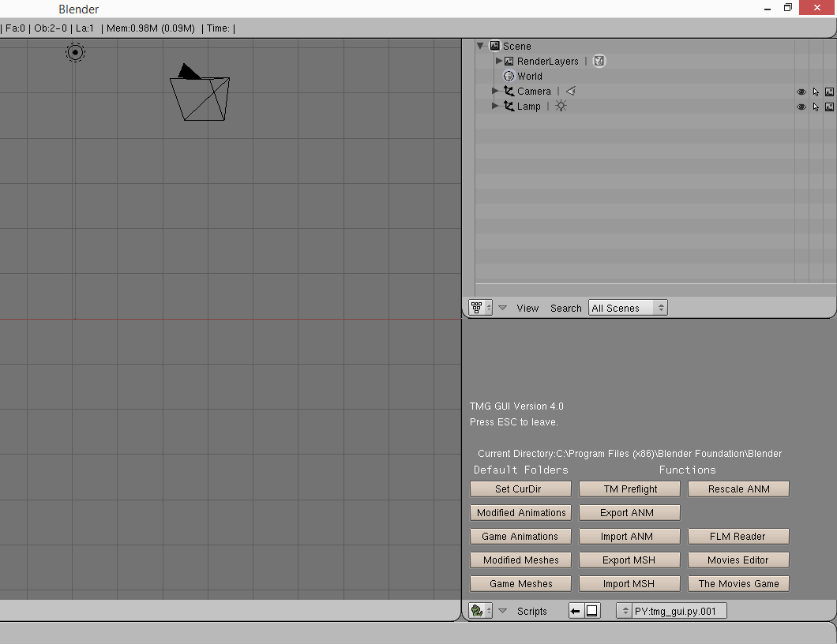The height and width of the screenshot is (644, 837).
Task: Click the Current Directory path text
Action: tap(630, 454)
